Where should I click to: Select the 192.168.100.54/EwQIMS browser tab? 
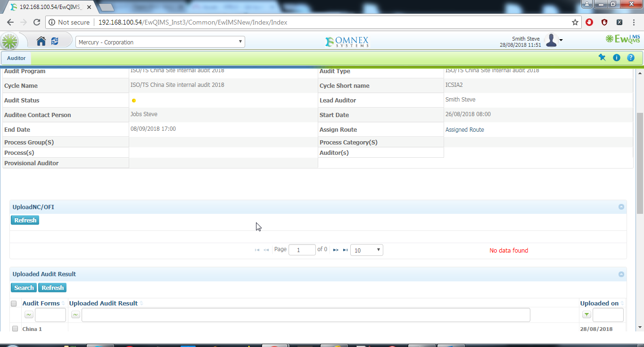(x=50, y=7)
